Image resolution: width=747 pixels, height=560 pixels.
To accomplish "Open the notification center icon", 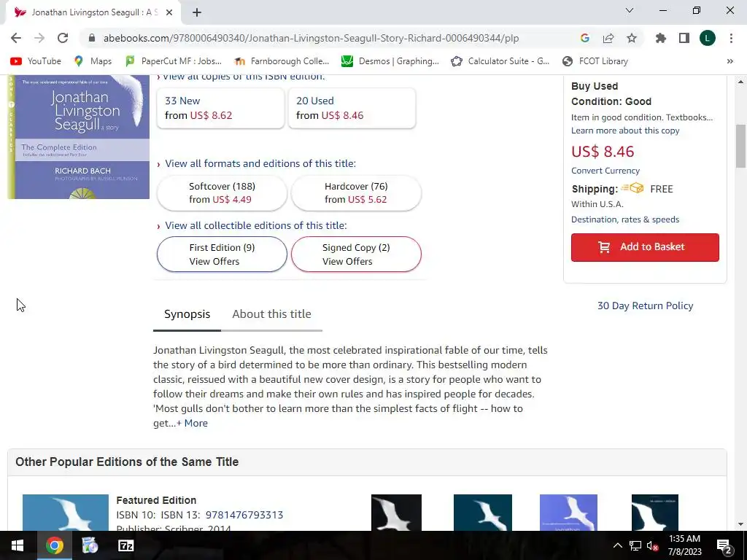I will click(724, 545).
